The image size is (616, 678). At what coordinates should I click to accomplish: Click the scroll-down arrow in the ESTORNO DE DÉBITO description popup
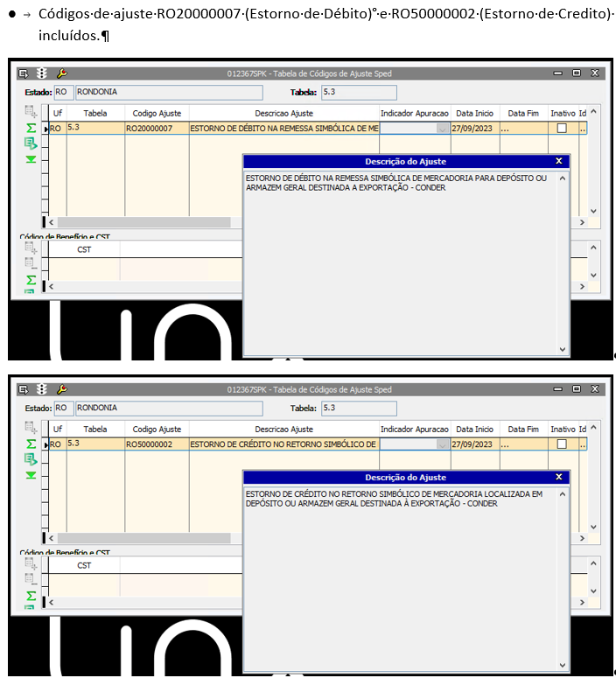[x=563, y=349]
